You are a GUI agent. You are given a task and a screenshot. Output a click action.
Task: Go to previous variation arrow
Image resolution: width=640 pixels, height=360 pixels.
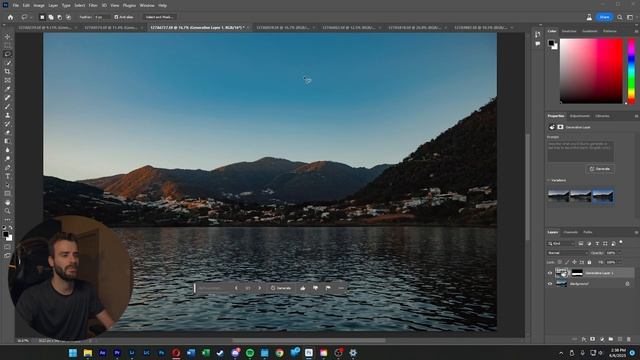pyautogui.click(x=236, y=288)
